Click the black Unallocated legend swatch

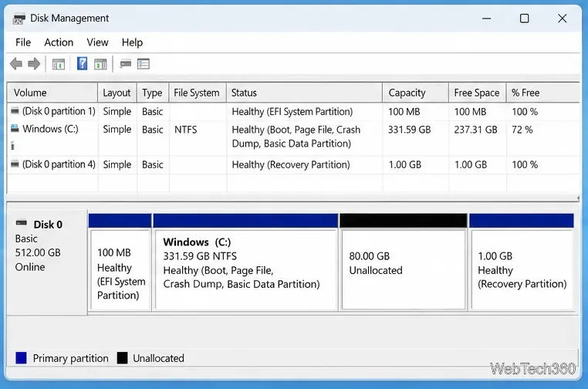[x=122, y=358]
